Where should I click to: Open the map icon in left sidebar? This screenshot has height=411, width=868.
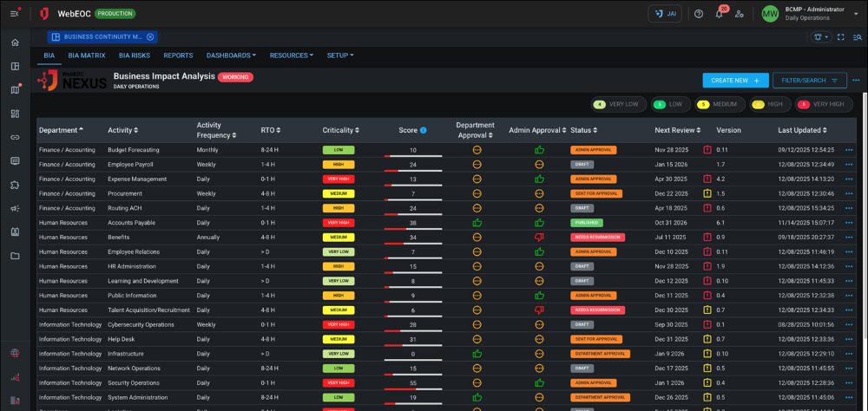pos(15,89)
